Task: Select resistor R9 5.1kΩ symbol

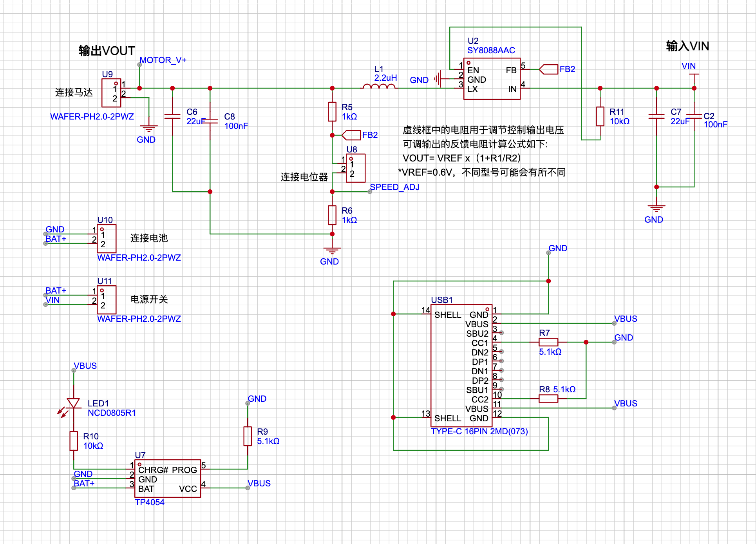Action: point(248,436)
